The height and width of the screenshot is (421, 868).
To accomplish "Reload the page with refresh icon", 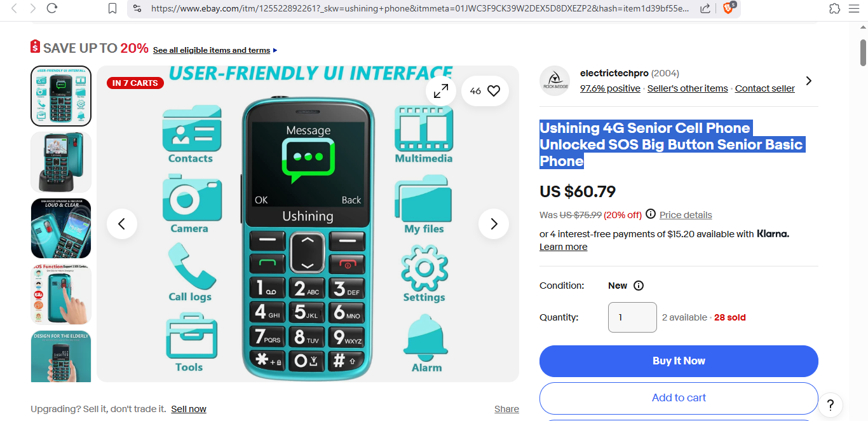I will (x=52, y=8).
